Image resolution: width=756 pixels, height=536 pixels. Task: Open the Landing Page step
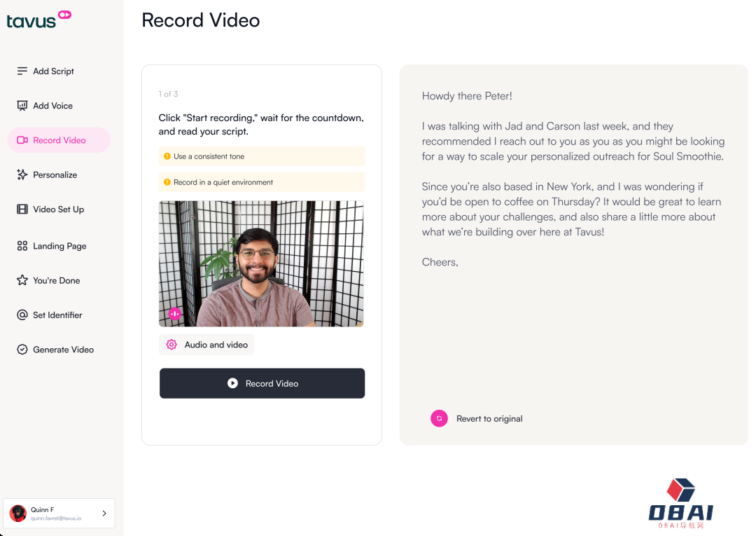(x=59, y=246)
